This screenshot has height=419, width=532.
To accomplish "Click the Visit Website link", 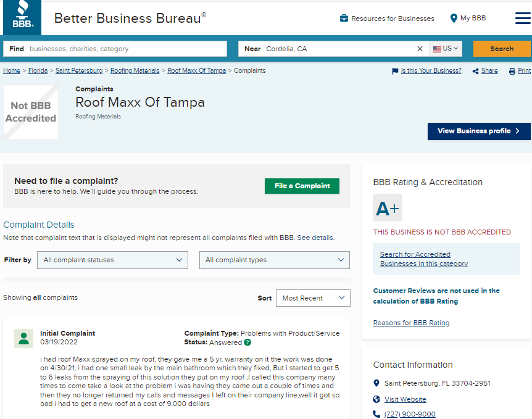I will (x=405, y=399).
